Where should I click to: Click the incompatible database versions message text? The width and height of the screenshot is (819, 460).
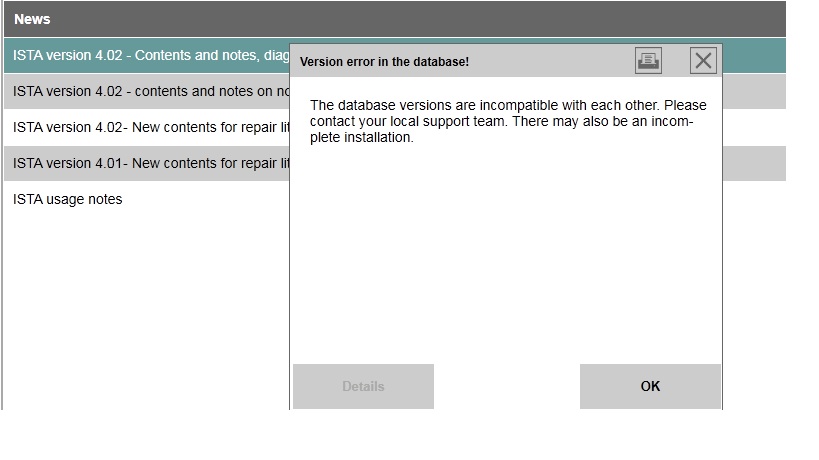point(508,106)
